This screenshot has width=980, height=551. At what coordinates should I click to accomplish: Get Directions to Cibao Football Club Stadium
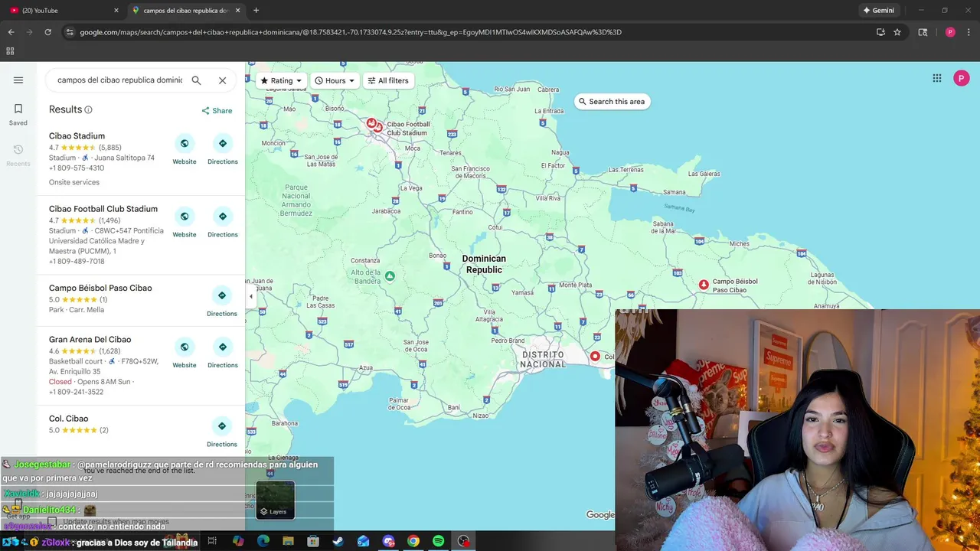click(222, 223)
